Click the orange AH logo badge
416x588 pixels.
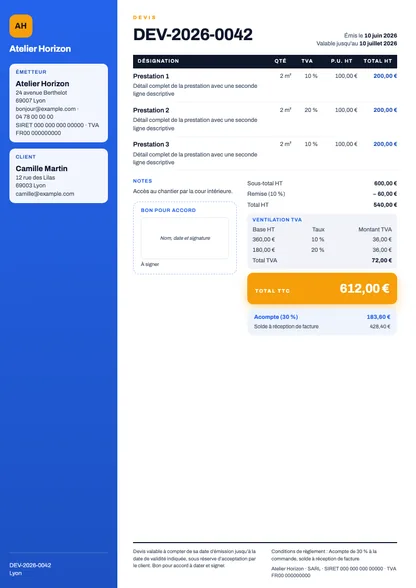pos(21,26)
